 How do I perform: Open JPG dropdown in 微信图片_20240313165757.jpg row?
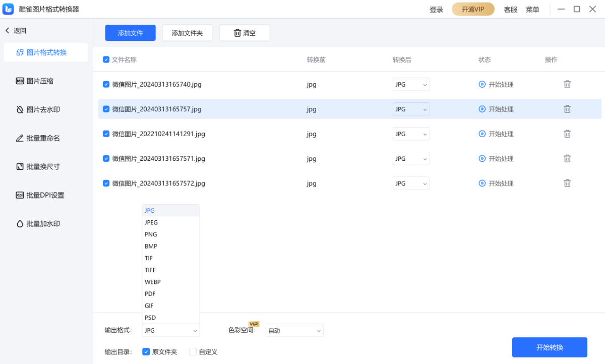tap(411, 109)
